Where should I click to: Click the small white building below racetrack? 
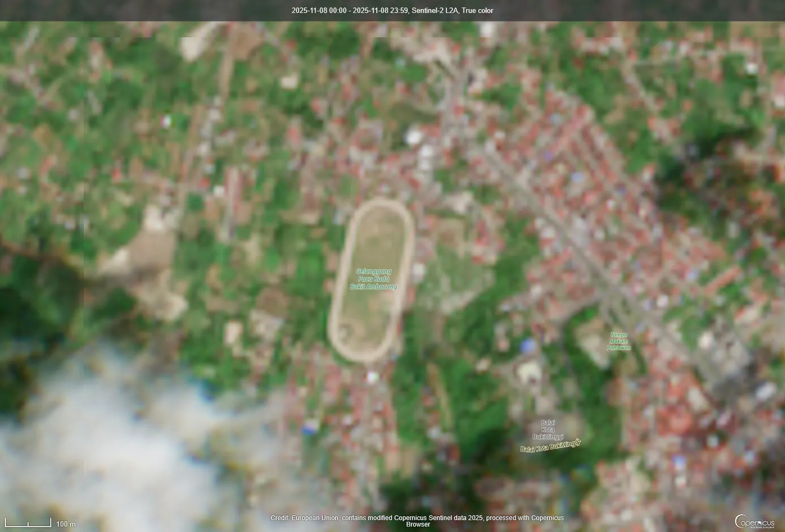coord(372,377)
